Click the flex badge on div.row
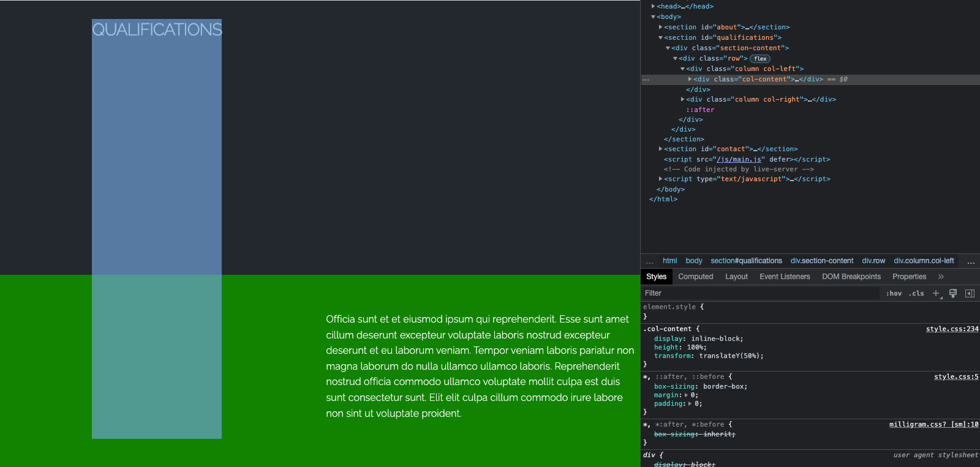980x467 pixels. coord(760,59)
